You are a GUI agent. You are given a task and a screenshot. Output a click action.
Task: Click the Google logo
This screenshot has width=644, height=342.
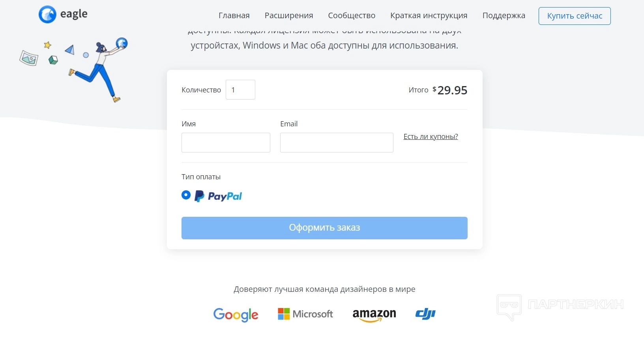(x=236, y=314)
